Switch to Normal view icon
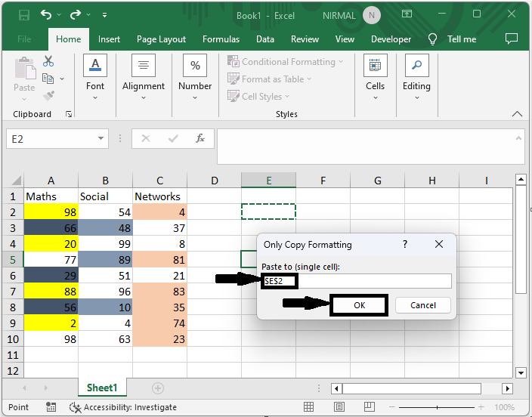 (308, 406)
